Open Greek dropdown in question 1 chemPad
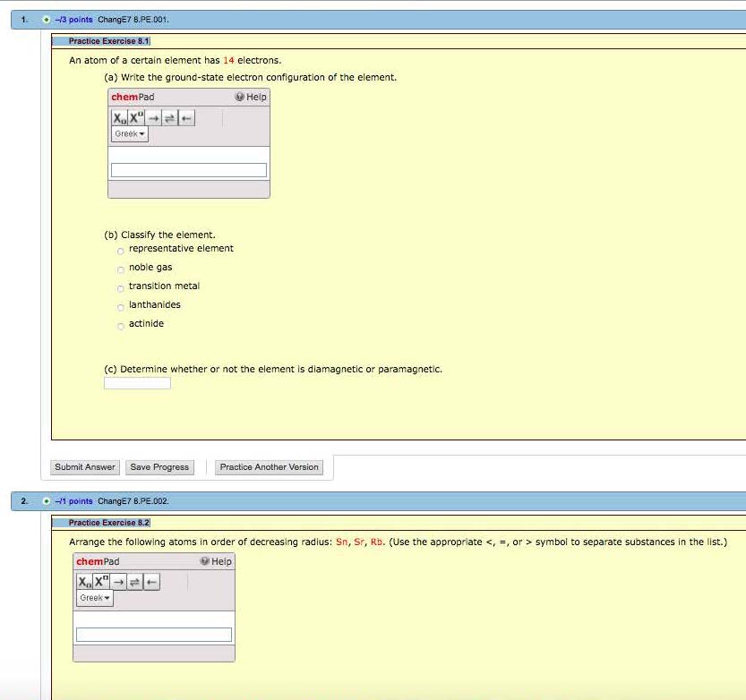The width and height of the screenshot is (746, 700). [x=130, y=134]
